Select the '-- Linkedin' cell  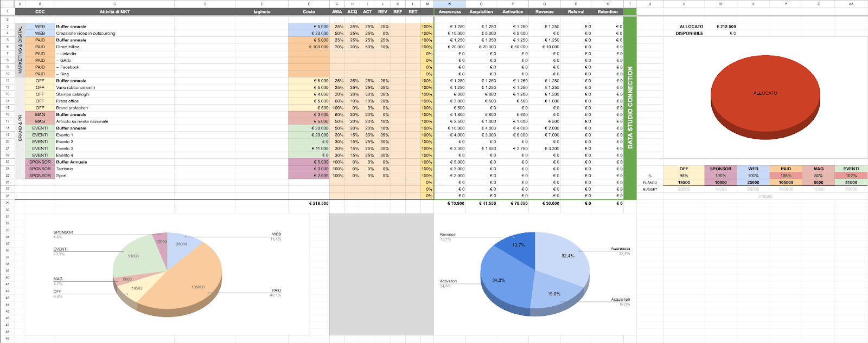click(114, 54)
